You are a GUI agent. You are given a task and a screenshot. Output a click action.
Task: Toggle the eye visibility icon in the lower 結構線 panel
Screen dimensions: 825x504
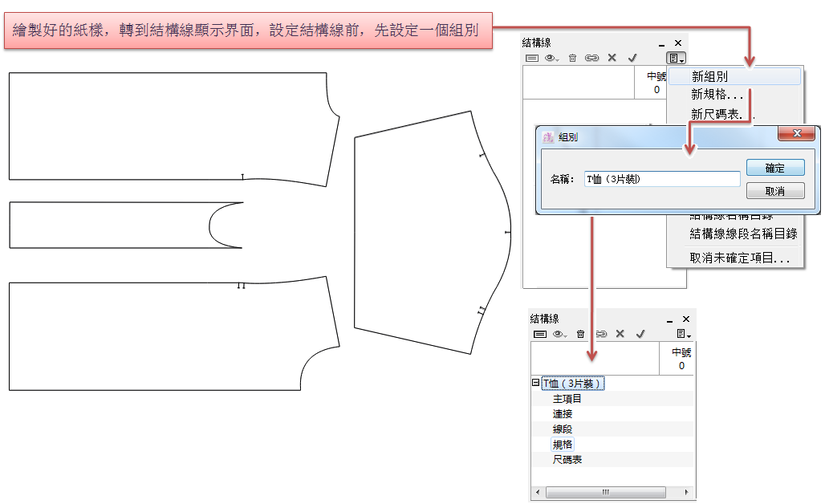pos(559,334)
